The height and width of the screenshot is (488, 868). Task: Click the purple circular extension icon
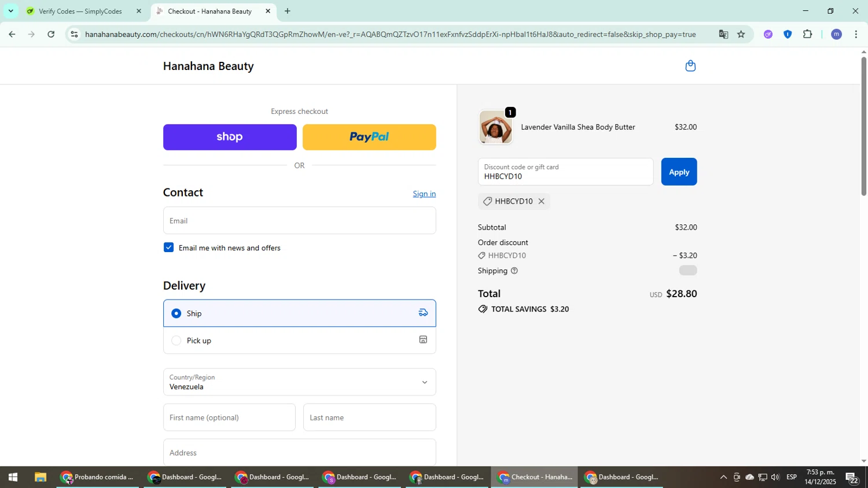768,34
